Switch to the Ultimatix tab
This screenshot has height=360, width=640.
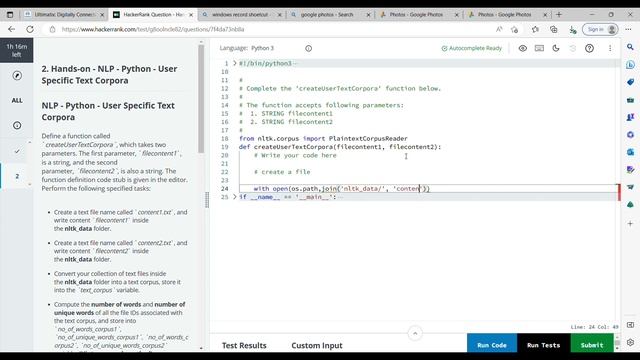64,15
